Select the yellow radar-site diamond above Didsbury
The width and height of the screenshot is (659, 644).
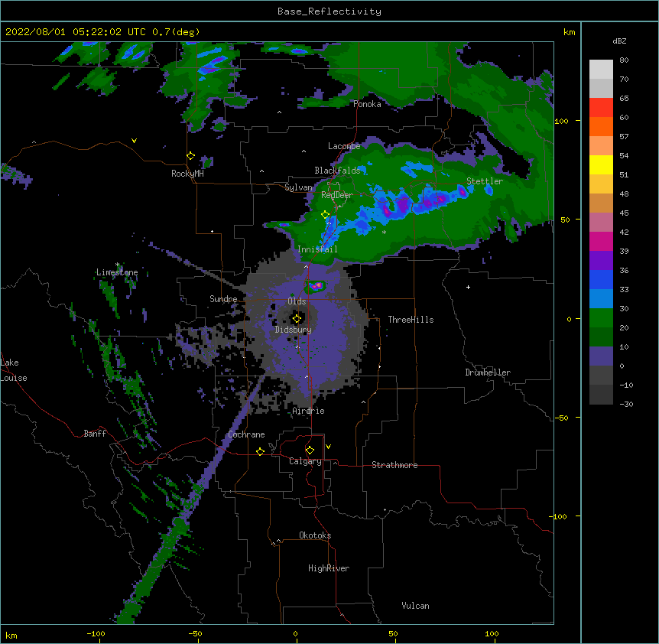pyautogui.click(x=297, y=319)
